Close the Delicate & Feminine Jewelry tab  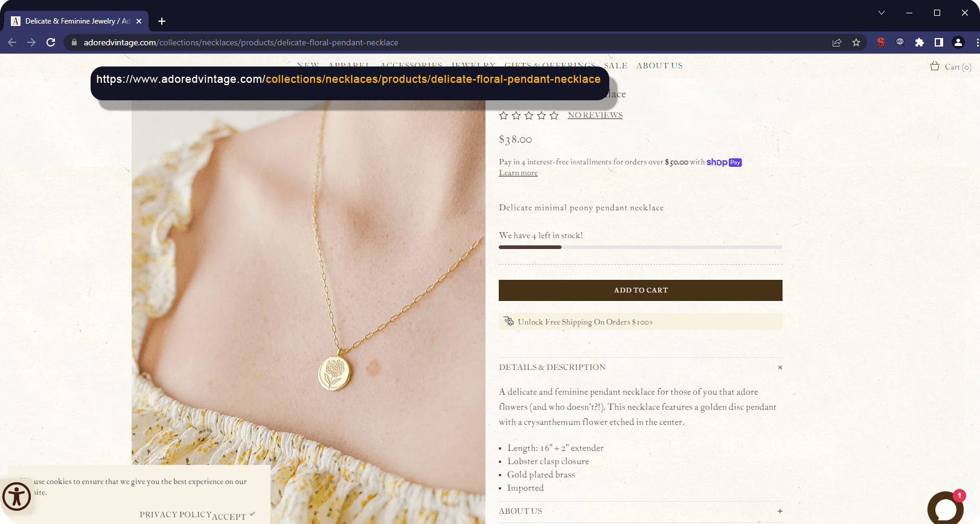pyautogui.click(x=139, y=21)
